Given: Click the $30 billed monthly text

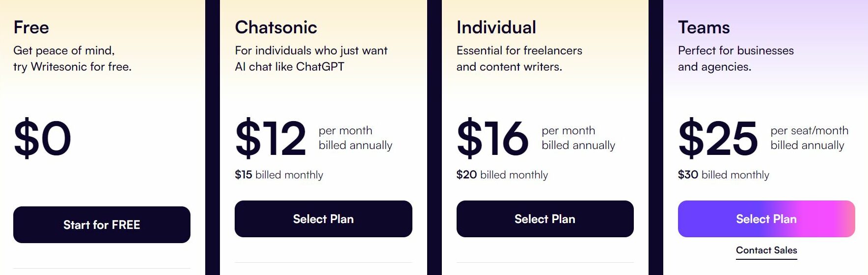Looking at the screenshot, I should [724, 175].
